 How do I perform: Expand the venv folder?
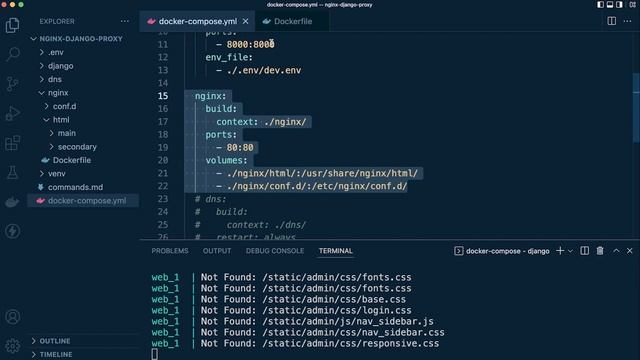point(56,173)
